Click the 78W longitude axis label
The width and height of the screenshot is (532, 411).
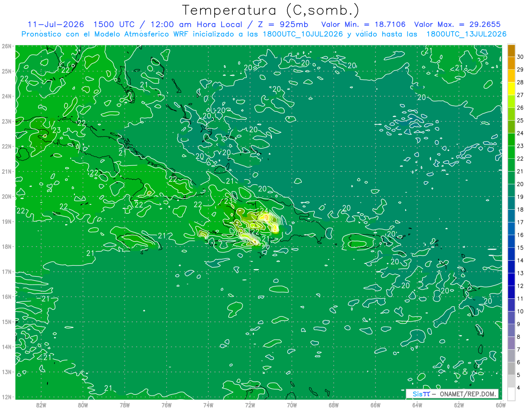tap(125, 405)
